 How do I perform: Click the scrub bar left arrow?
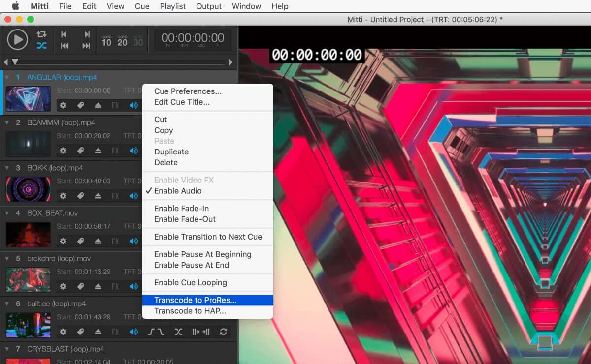click(x=5, y=62)
